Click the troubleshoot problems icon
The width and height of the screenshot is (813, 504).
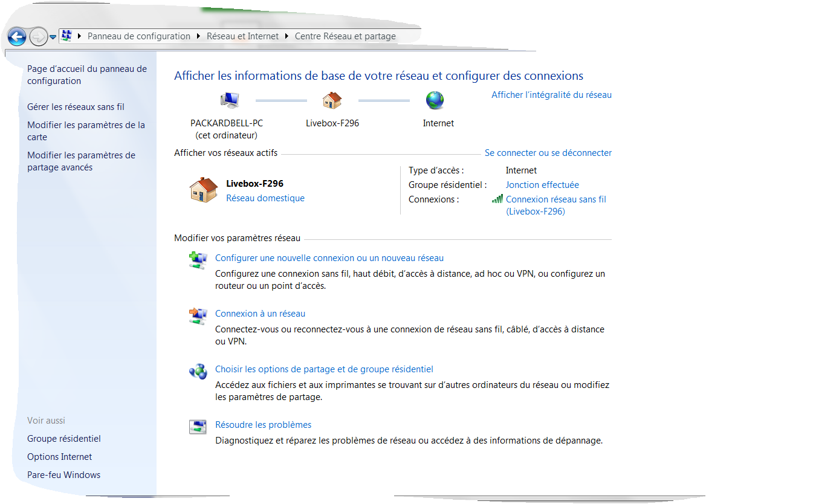tap(198, 427)
